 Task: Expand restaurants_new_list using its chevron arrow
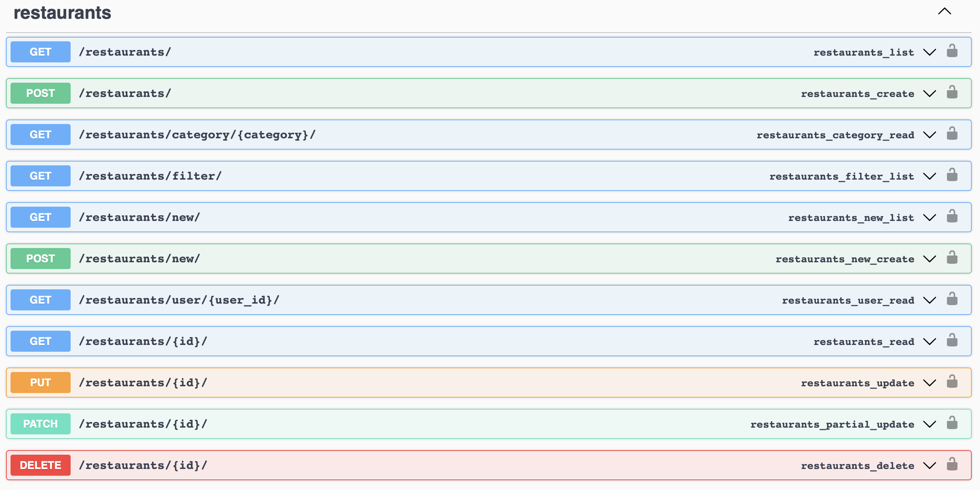click(929, 217)
